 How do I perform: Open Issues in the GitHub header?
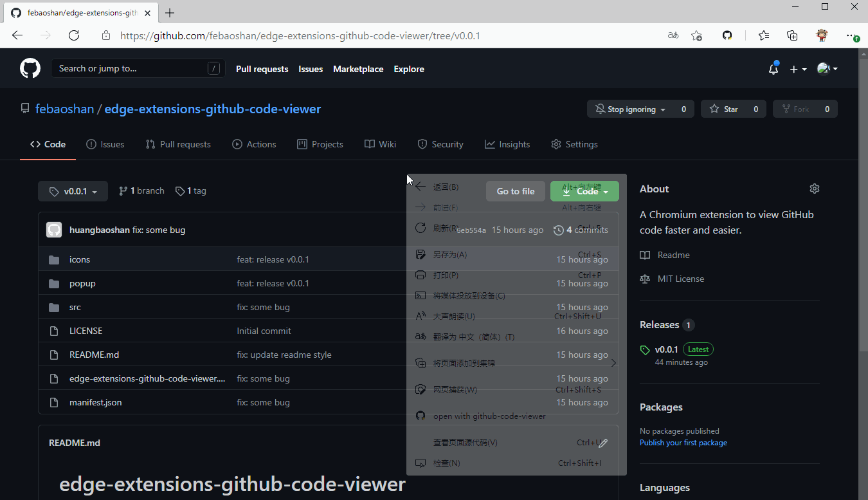point(311,69)
